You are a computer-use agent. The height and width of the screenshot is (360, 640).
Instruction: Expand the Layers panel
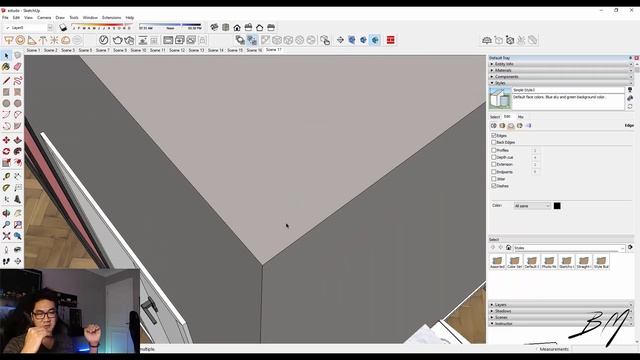tap(561, 305)
